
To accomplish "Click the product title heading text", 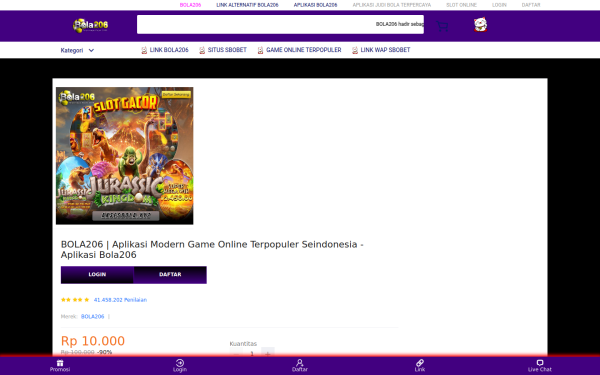I will coord(212,249).
